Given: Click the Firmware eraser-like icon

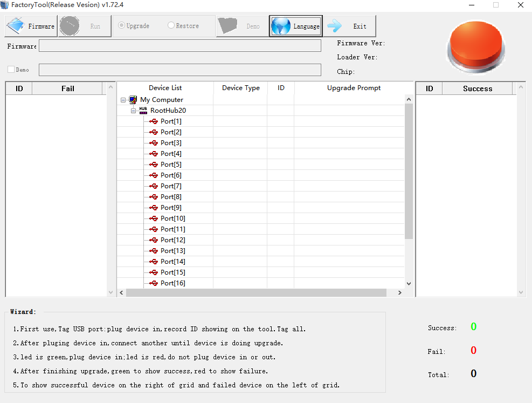Looking at the screenshot, I should [x=16, y=25].
